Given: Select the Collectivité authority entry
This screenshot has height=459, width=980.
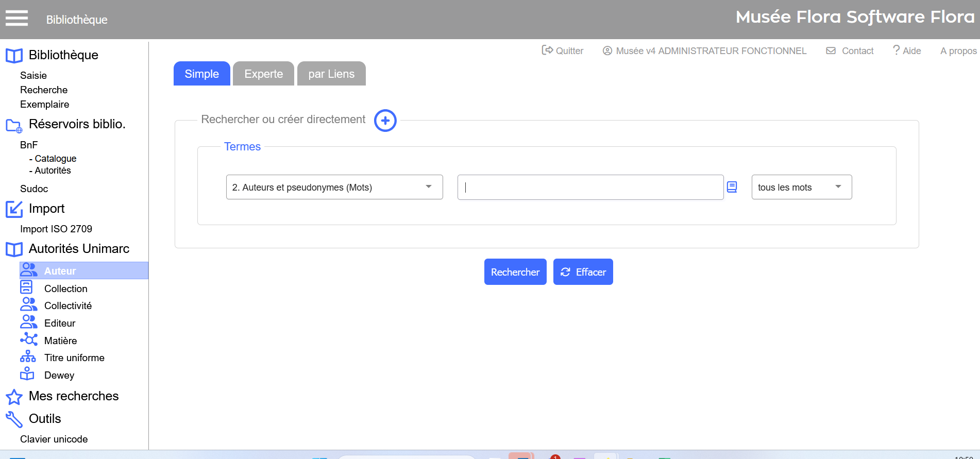Looking at the screenshot, I should point(68,305).
